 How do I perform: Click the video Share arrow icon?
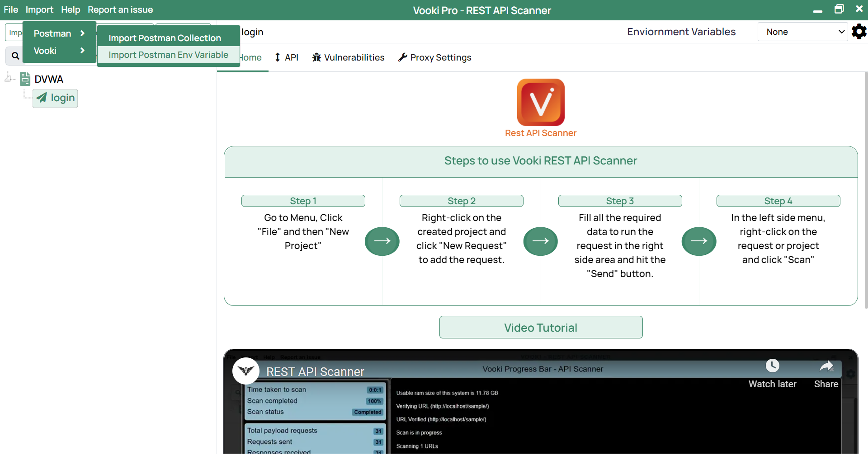[826, 366]
